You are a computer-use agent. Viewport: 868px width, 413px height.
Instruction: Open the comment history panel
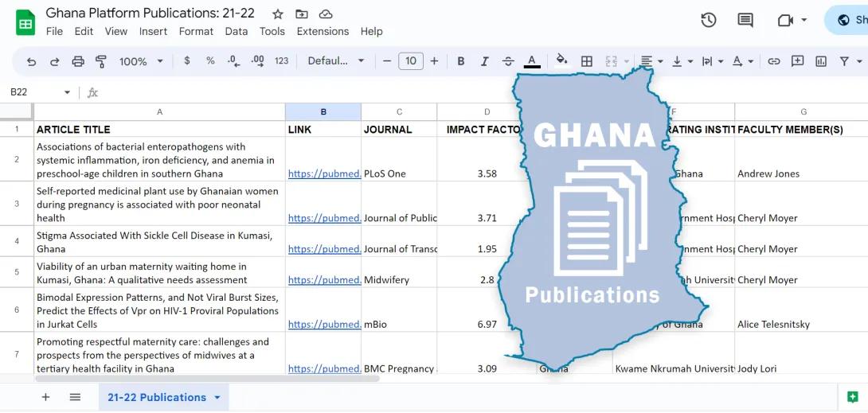tap(745, 21)
